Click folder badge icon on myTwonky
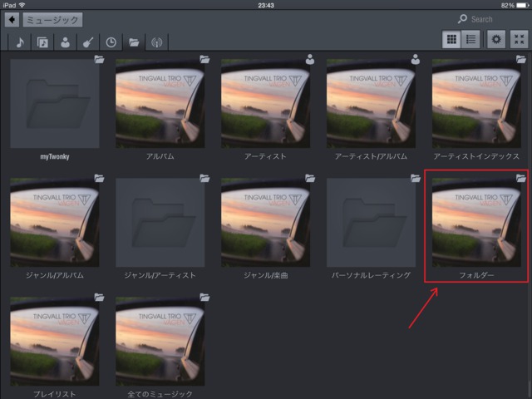 [99, 59]
